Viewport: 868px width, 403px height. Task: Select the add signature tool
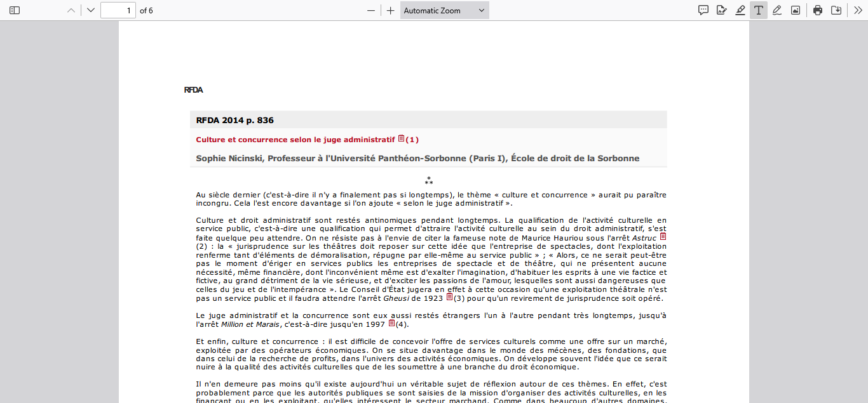click(722, 10)
